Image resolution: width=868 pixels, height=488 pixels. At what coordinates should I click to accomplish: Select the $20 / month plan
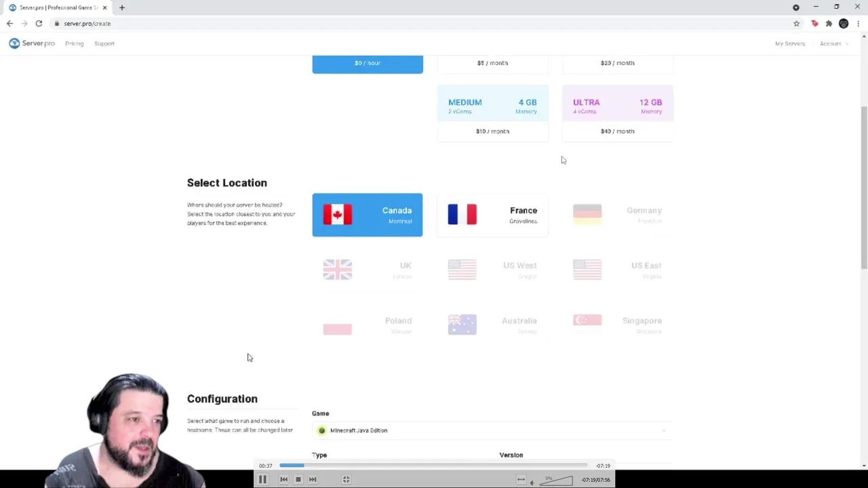coord(617,64)
